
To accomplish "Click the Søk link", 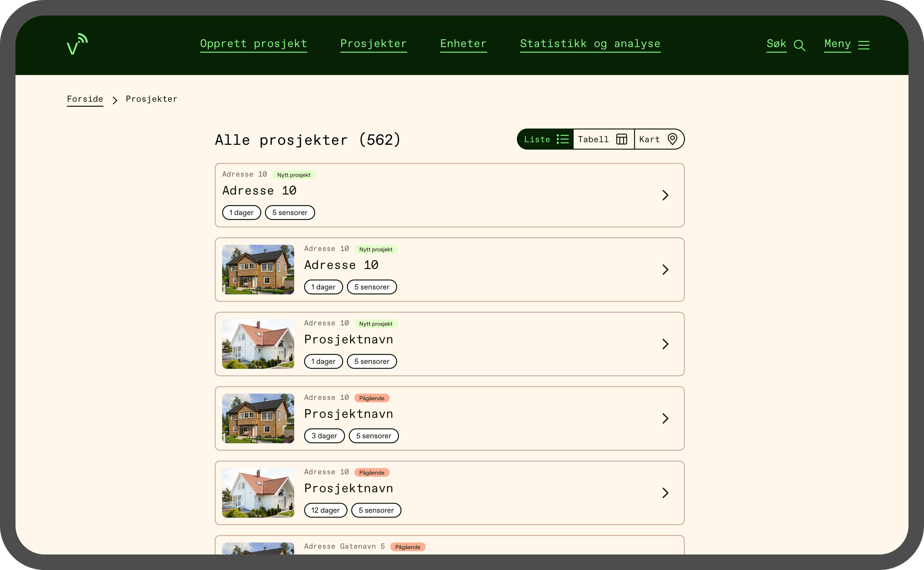I will click(777, 44).
